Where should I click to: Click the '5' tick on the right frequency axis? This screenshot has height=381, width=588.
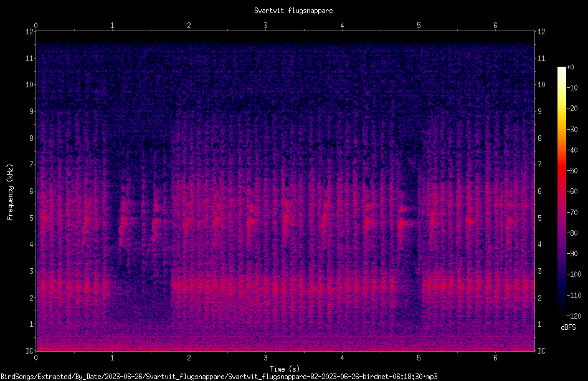540,218
